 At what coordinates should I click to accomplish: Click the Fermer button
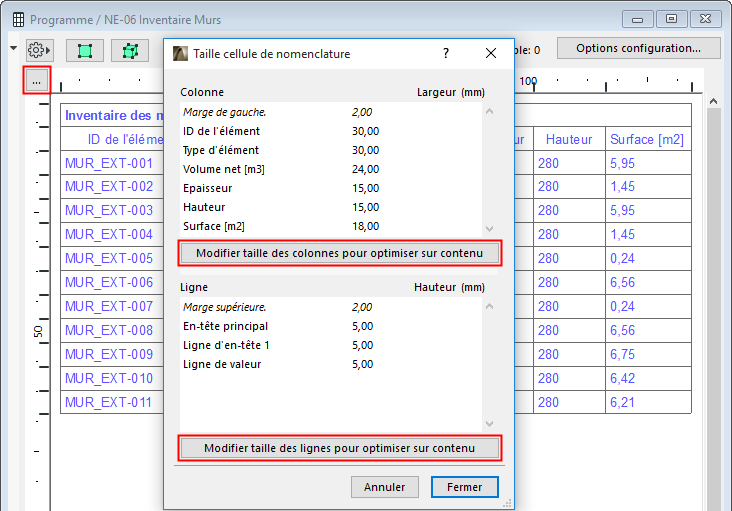click(465, 487)
